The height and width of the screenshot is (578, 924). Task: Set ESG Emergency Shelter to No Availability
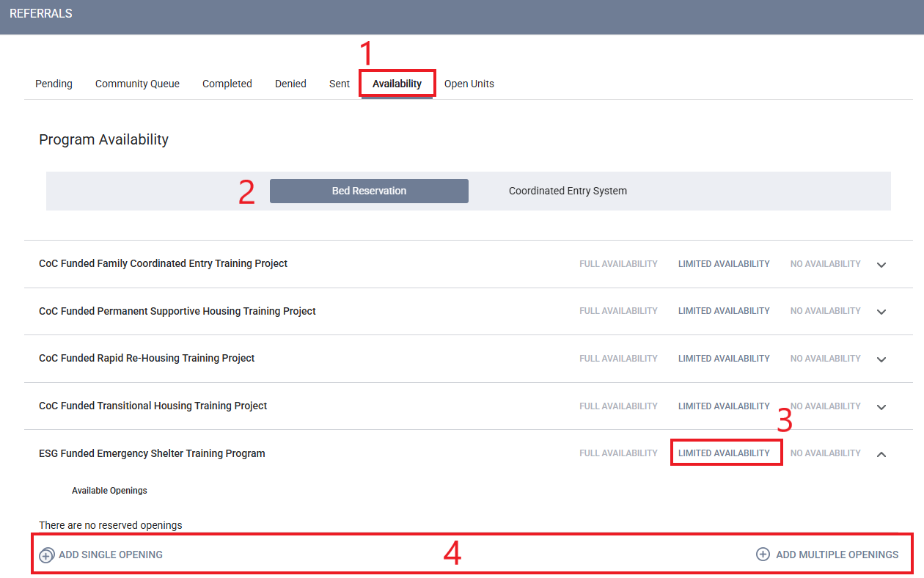click(825, 453)
